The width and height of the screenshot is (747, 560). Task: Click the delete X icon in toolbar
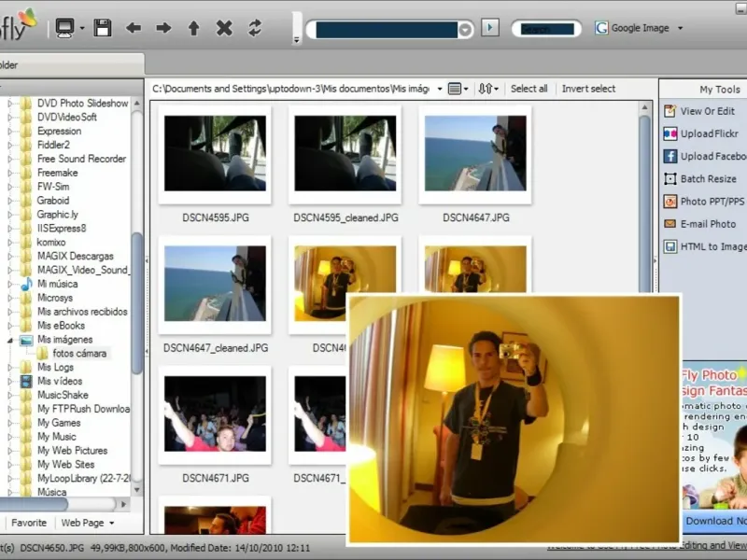click(x=224, y=28)
